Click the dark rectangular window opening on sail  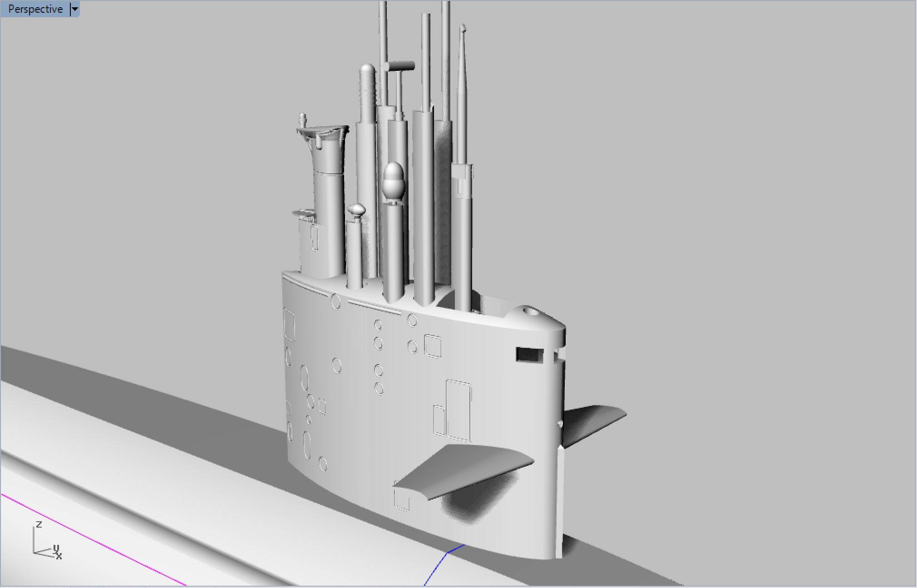coord(529,355)
